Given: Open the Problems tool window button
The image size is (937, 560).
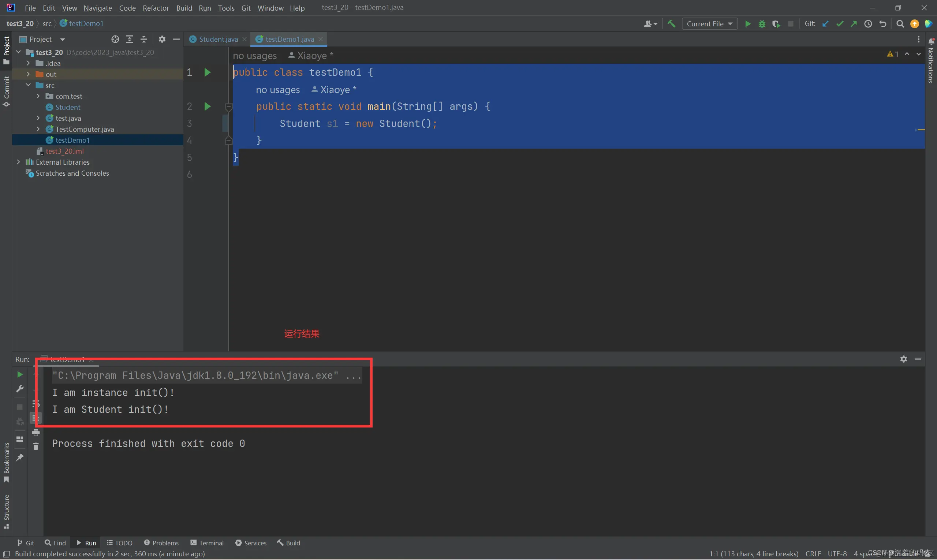Looking at the screenshot, I should (161, 543).
